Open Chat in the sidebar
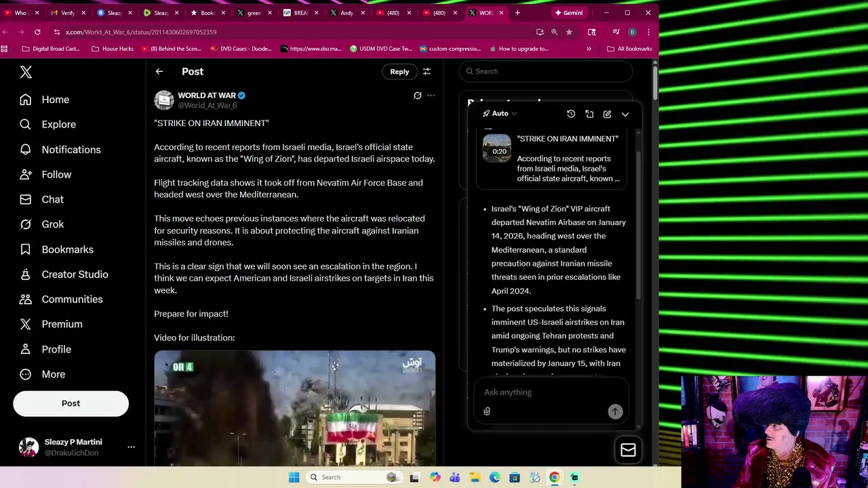868x488 pixels. [x=41, y=199]
